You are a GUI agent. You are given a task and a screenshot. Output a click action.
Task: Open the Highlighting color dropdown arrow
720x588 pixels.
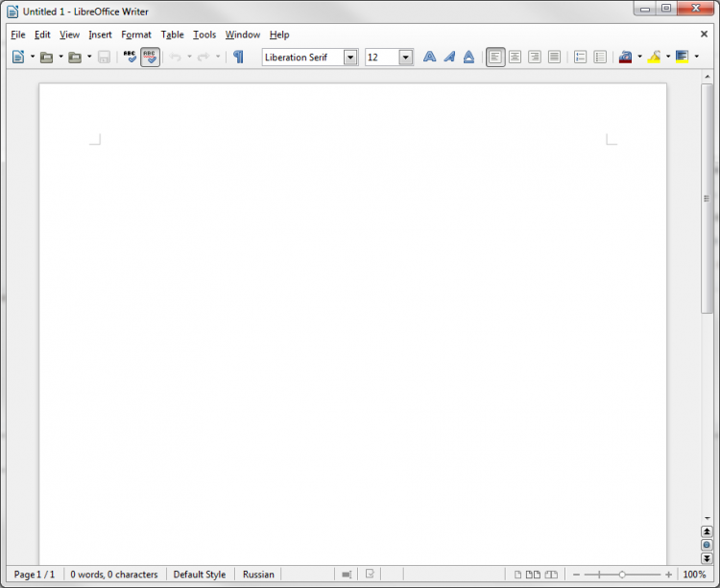tap(668, 57)
